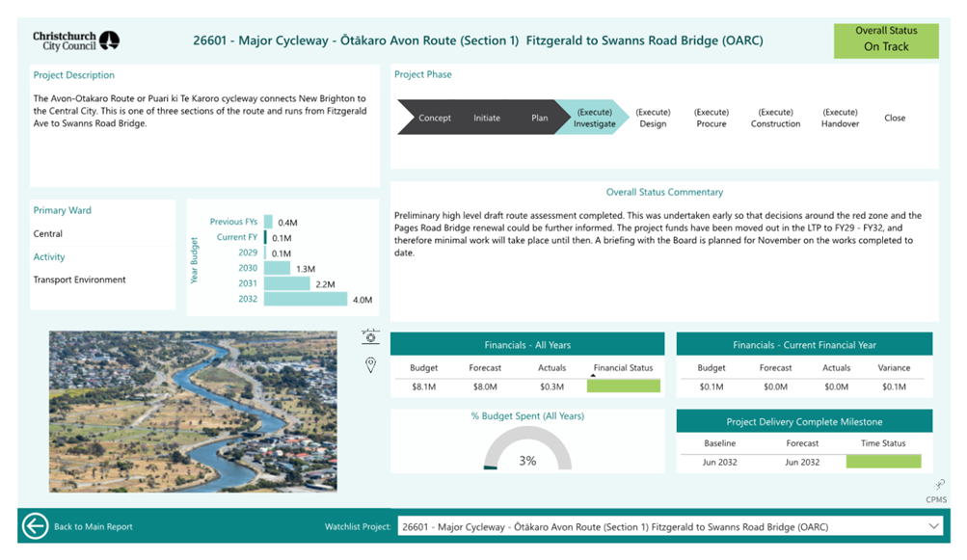Screen dimensions: 967x560
Task: Click the Year Budget axis label
Action: click(194, 260)
